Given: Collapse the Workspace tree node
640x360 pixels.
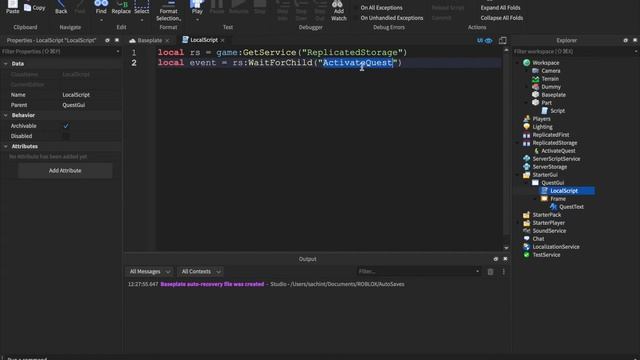Looking at the screenshot, I should pyautogui.click(x=518, y=62).
